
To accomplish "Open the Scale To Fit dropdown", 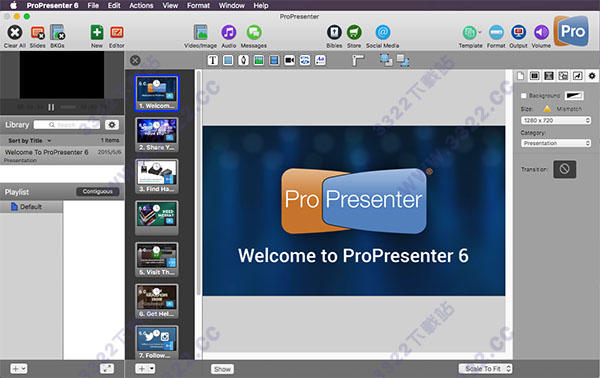I will click(x=485, y=369).
